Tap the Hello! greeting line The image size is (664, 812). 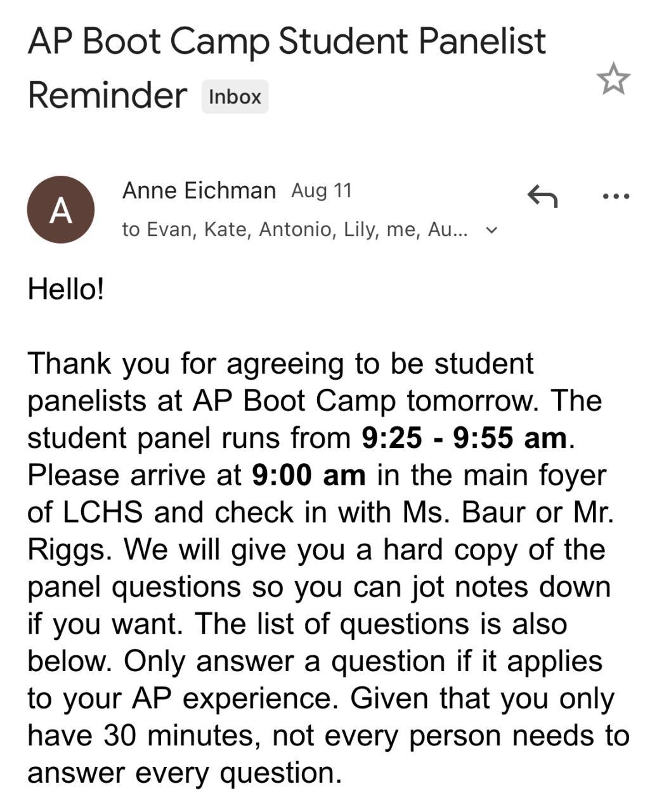pyautogui.click(x=66, y=289)
